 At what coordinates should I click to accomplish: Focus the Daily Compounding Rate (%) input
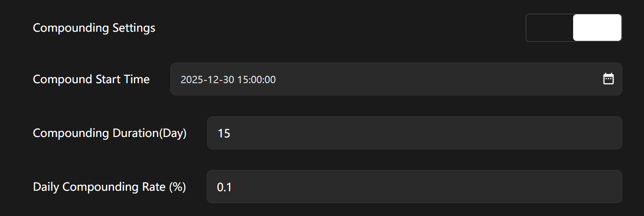414,187
